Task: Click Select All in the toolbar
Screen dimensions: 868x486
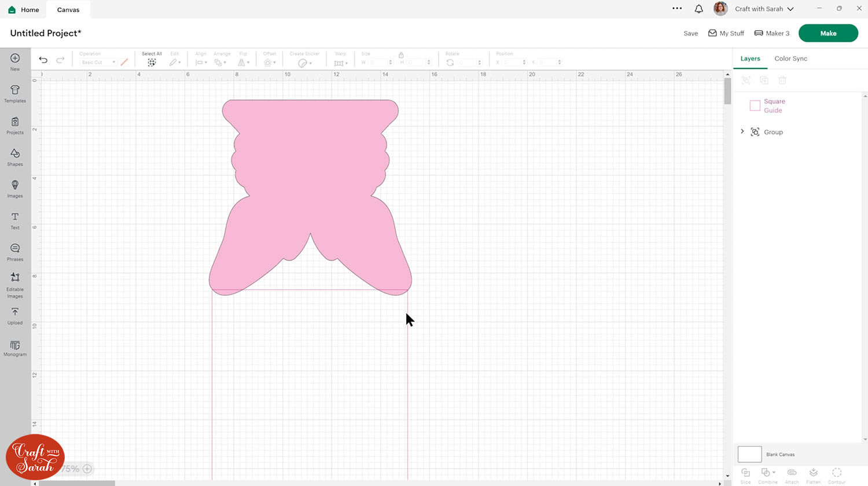Action: (x=152, y=59)
